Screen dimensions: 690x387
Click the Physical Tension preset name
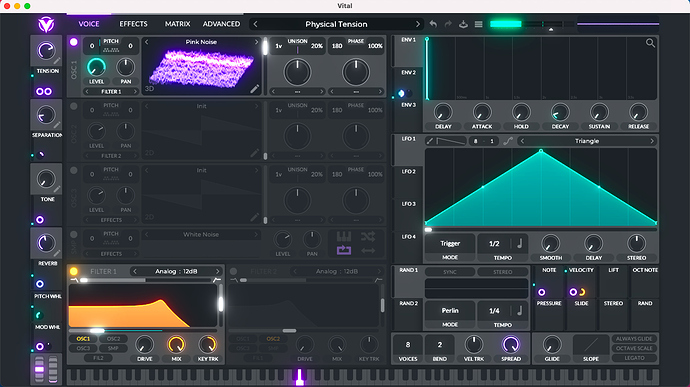tap(336, 24)
